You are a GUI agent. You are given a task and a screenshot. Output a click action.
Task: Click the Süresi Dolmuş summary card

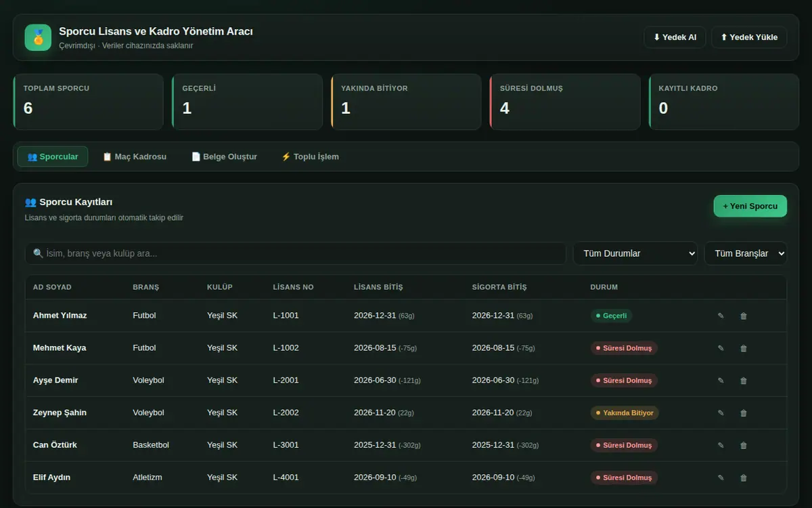coord(565,102)
